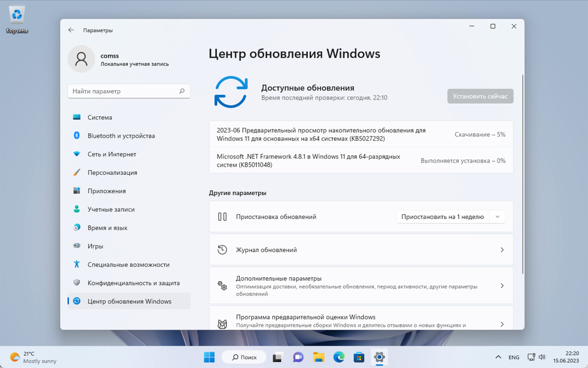Click the history clock icon of Журнал обновлений
This screenshot has width=588, height=368.
(x=222, y=250)
